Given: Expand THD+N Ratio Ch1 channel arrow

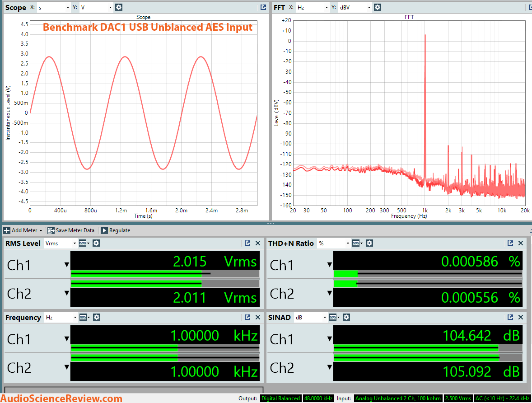Looking at the screenshot, I should coord(329,264).
